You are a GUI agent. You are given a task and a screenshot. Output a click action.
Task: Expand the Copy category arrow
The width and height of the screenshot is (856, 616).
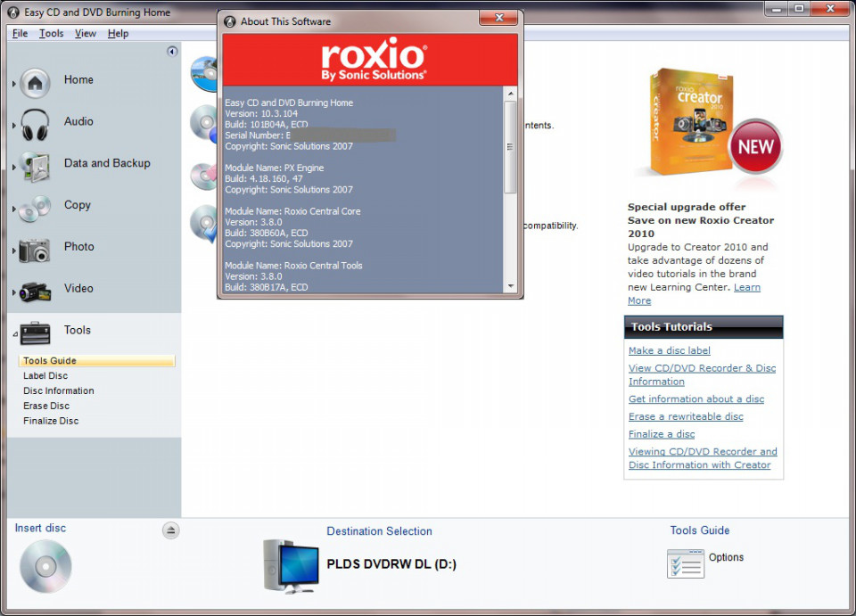(13, 209)
